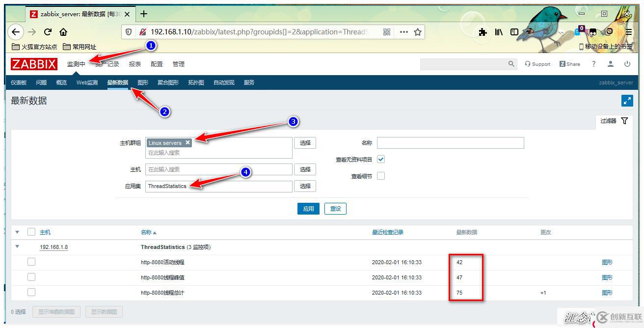This screenshot has width=644, height=328.
Task: Switch to the 聚合图形 submenu
Action: tap(168, 82)
